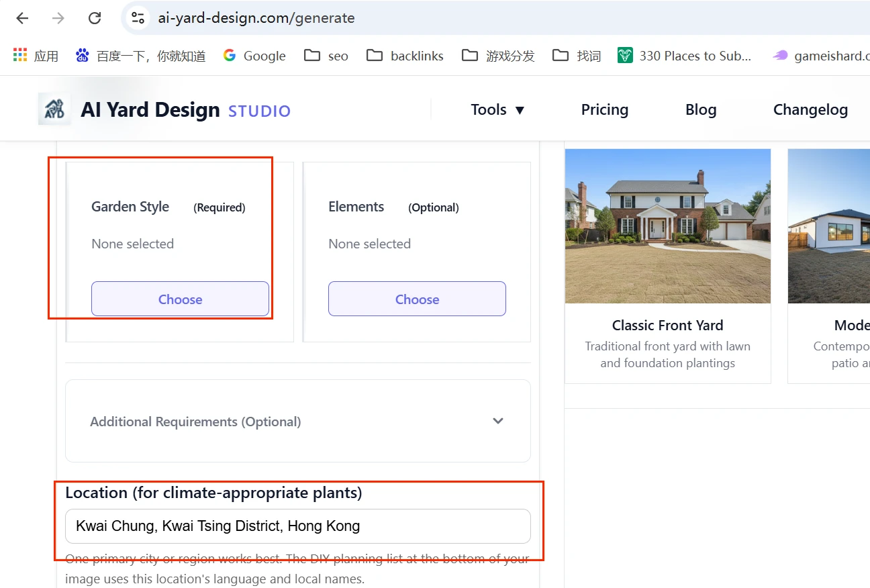Open site information icon in address bar

(x=138, y=18)
